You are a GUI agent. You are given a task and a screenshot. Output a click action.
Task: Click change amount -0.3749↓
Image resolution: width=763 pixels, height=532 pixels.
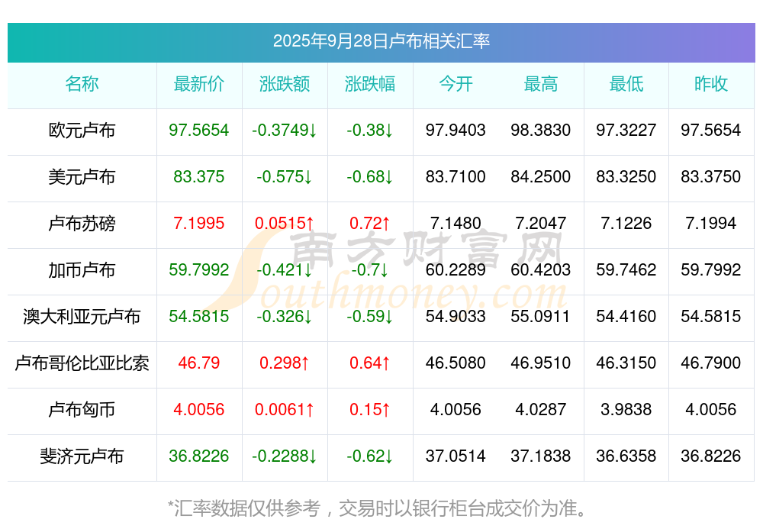point(285,130)
